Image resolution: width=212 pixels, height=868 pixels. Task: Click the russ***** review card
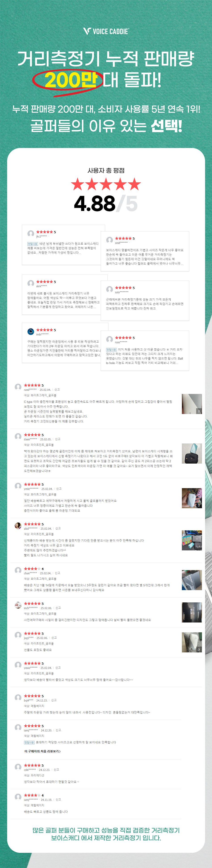pyautogui.click(x=145, y=351)
